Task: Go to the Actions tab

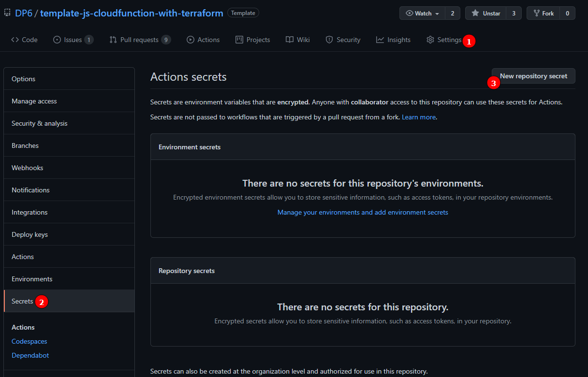Action: click(x=203, y=40)
